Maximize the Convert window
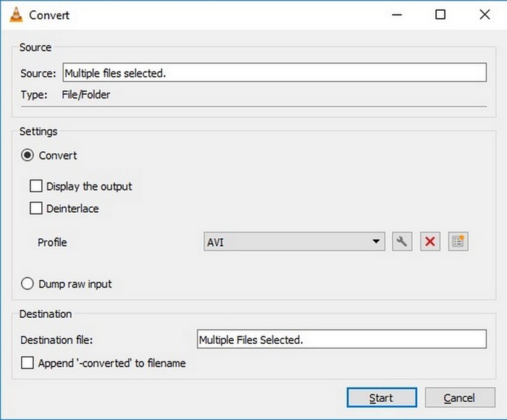 (x=440, y=14)
